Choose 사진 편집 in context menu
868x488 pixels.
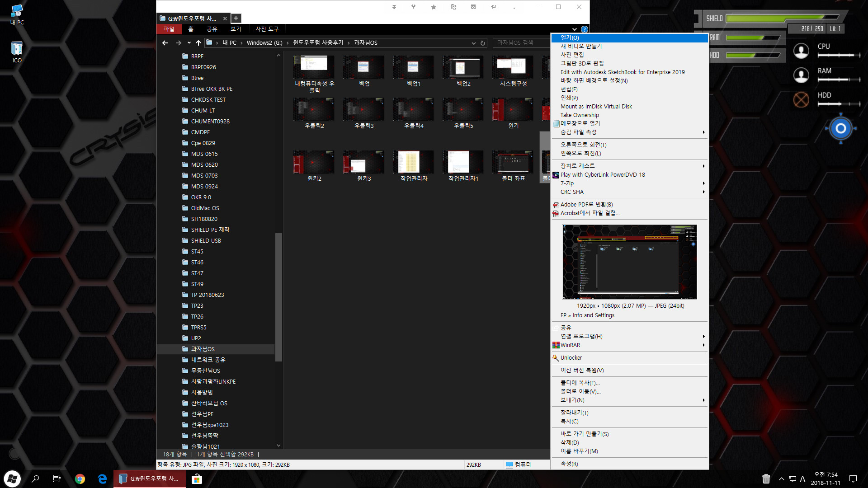[x=629, y=55]
